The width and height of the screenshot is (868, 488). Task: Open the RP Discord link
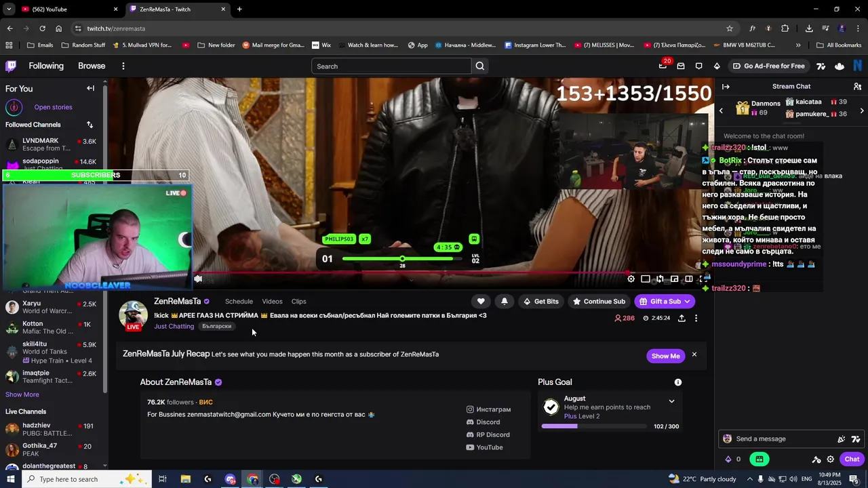pyautogui.click(x=488, y=434)
